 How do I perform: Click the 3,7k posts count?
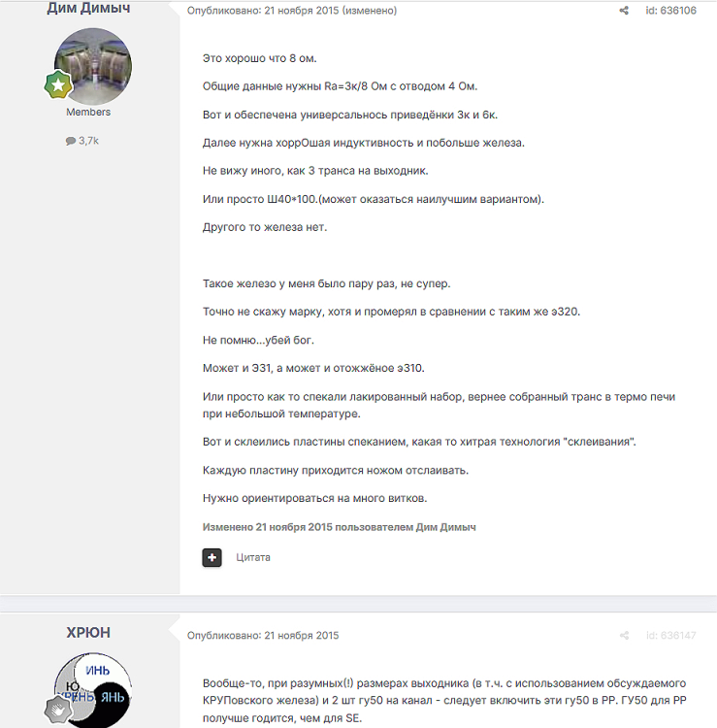(x=88, y=141)
